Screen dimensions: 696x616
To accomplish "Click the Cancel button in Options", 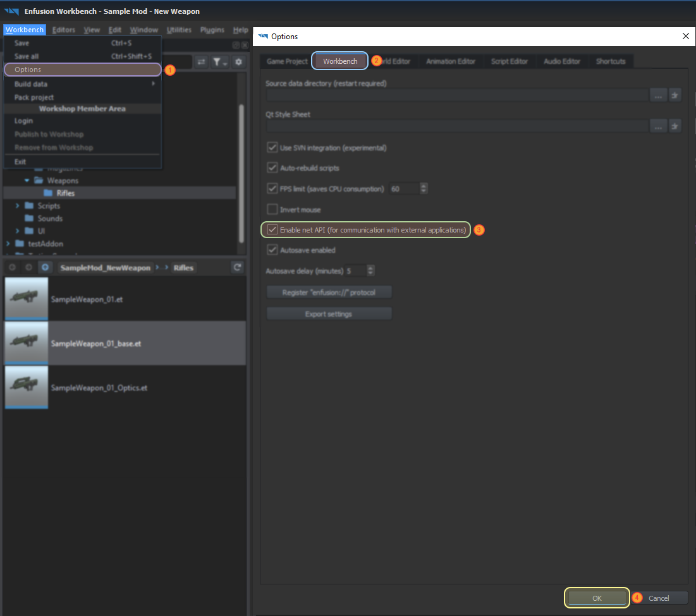I will click(659, 598).
